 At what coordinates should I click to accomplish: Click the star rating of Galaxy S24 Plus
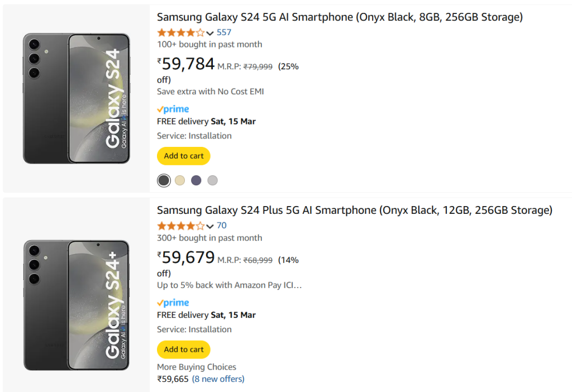180,226
